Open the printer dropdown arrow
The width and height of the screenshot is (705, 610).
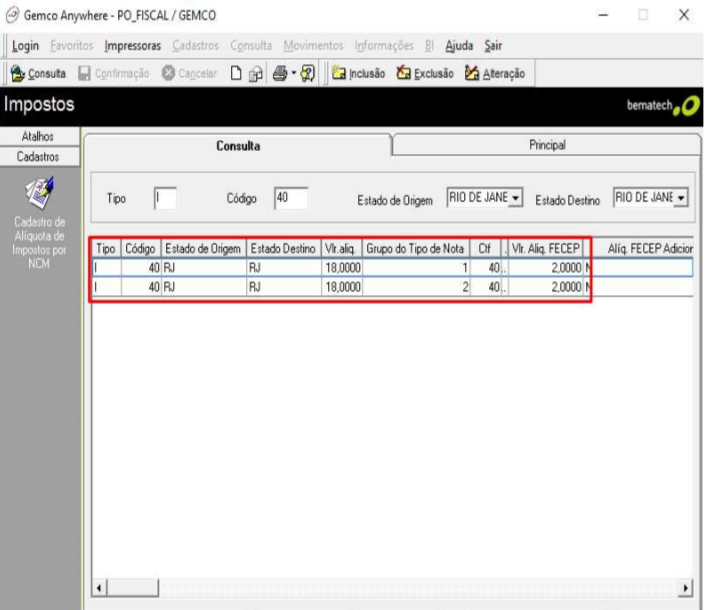click(x=294, y=73)
